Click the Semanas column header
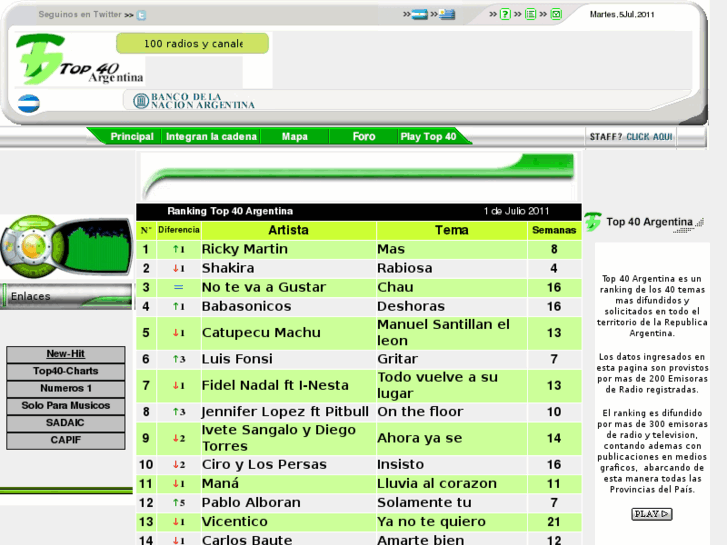 554,230
